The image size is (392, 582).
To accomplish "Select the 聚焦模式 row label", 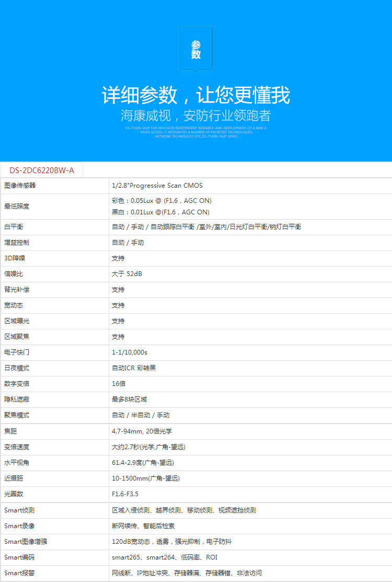I will (17, 415).
